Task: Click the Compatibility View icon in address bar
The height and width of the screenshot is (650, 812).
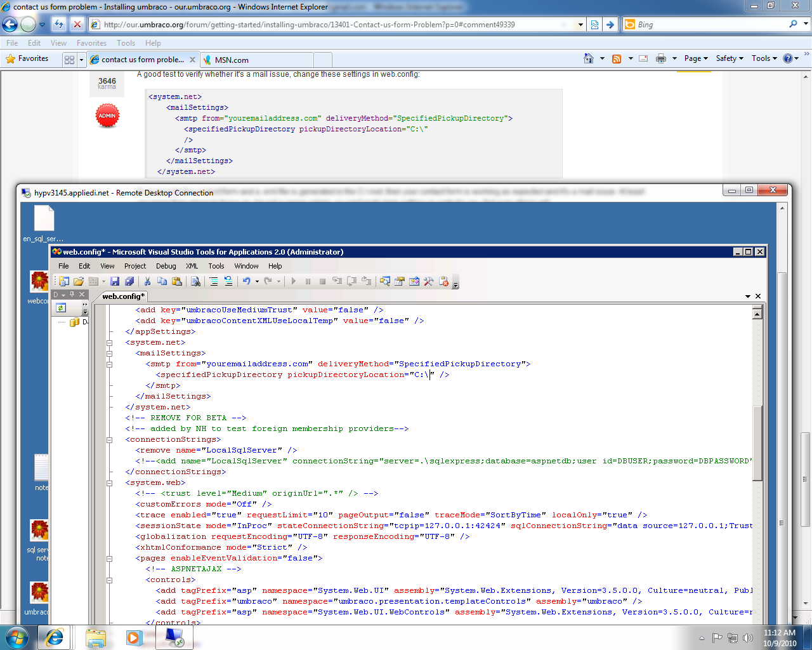Action: click(594, 24)
